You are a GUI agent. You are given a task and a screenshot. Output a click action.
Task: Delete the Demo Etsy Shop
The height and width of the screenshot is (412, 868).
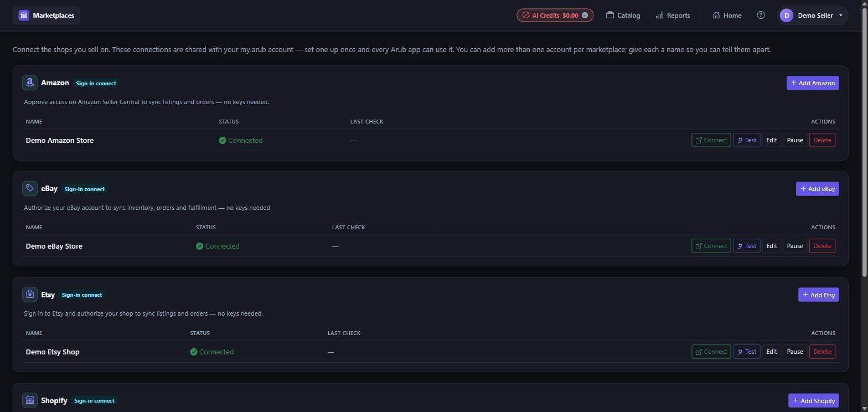822,352
